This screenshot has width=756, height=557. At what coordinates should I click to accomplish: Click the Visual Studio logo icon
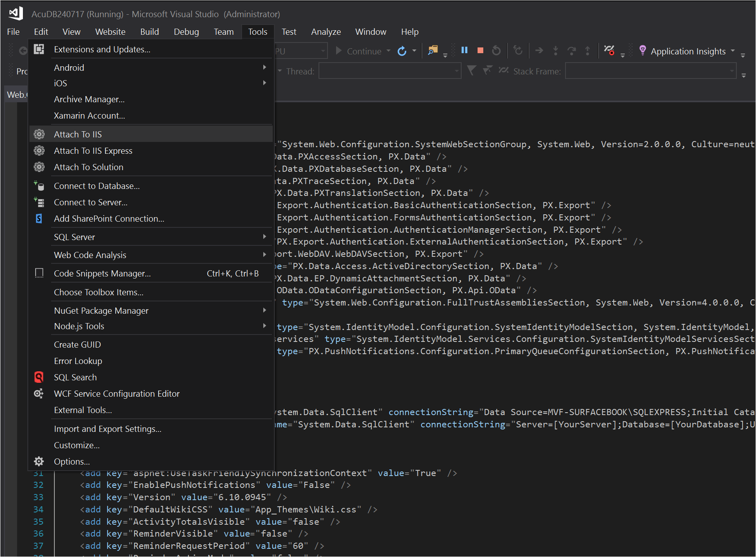coord(16,13)
